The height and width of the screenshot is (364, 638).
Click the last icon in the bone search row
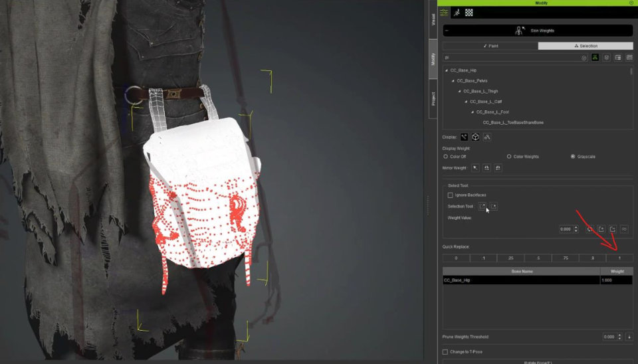pos(629,58)
